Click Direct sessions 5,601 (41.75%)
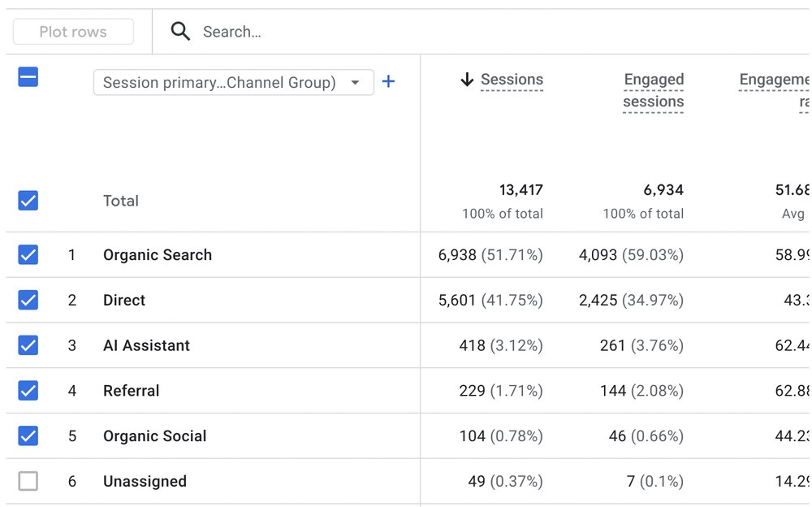The width and height of the screenshot is (812, 507). point(490,300)
